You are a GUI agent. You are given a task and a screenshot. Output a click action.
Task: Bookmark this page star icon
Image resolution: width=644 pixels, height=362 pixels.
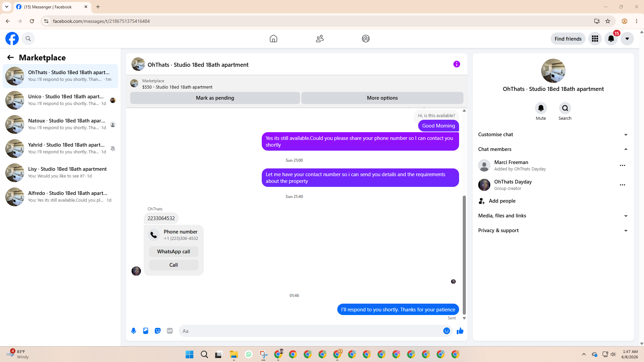[x=608, y=21]
